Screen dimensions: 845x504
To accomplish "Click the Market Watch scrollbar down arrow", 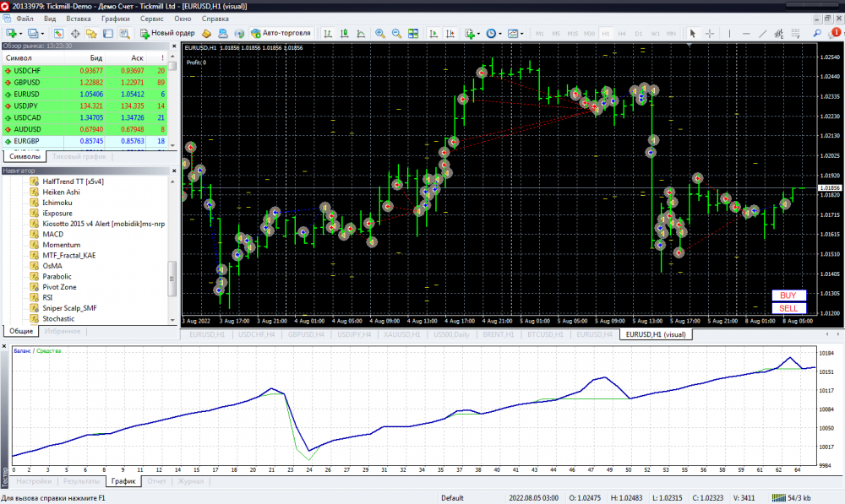I will coord(172,145).
